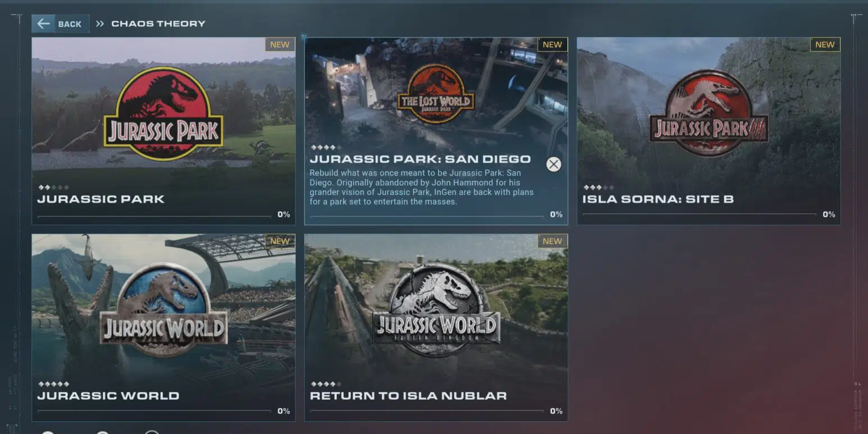The image size is (868, 434).
Task: Click the difficulty diamonds above Jurassic Park title
Action: [53, 188]
